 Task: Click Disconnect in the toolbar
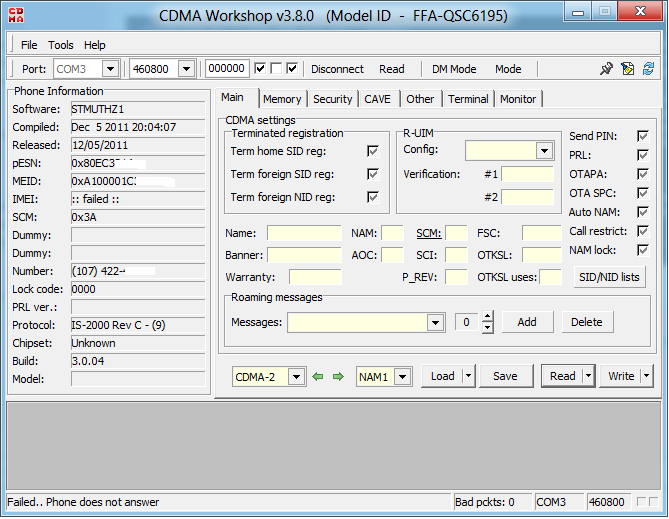coord(337,69)
